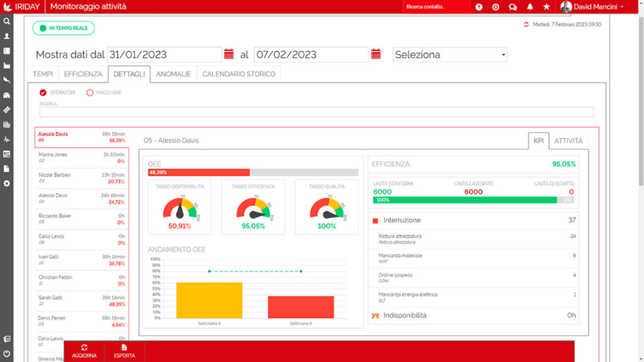Click the factory icon in sidebar
This screenshot has height=362, width=644.
(x=7, y=65)
